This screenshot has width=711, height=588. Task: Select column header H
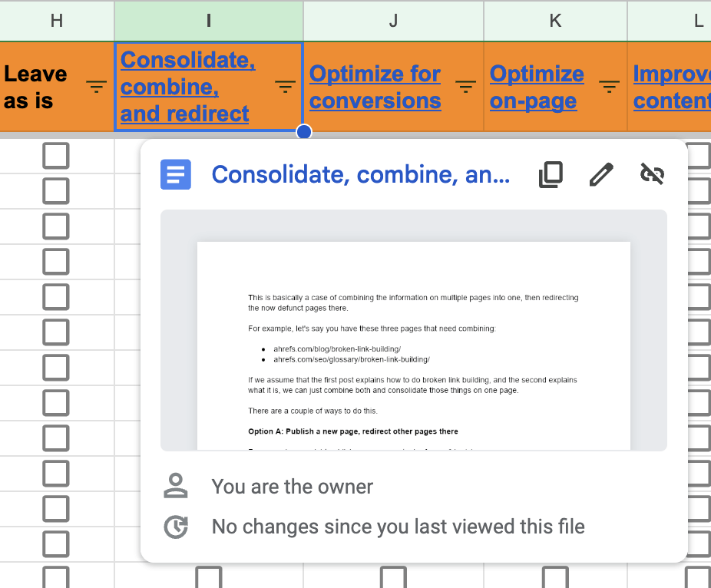coord(56,21)
